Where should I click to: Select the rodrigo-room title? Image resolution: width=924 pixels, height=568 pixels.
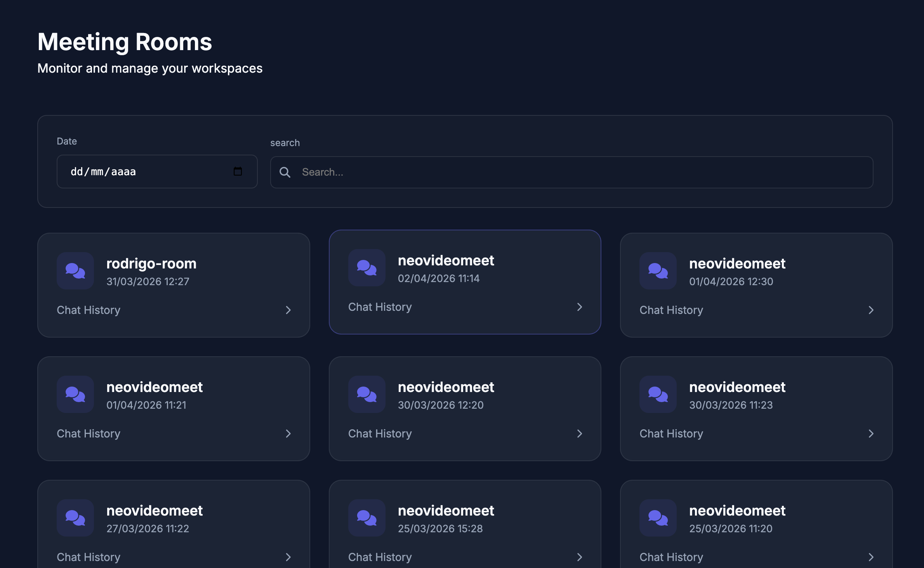point(151,263)
